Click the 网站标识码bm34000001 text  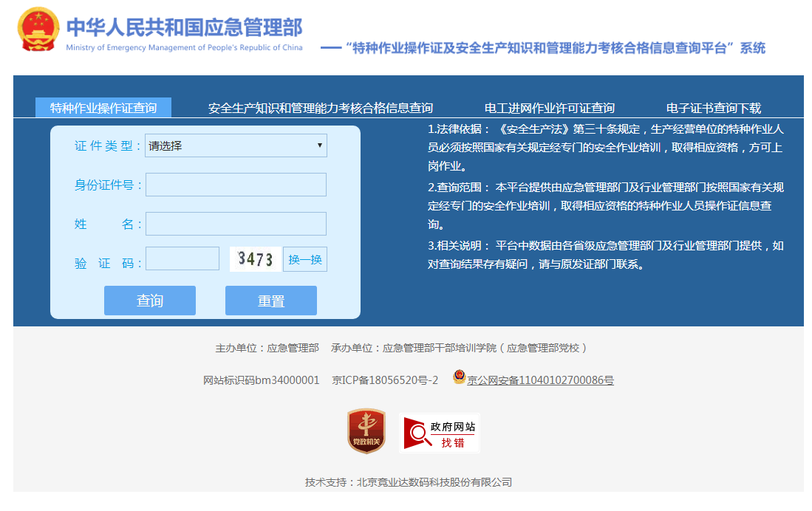tap(261, 380)
